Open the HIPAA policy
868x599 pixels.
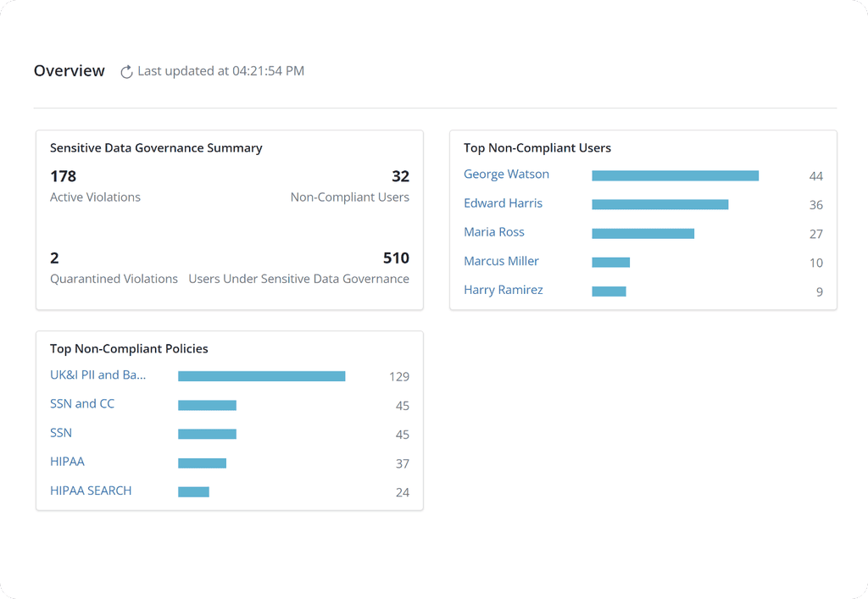(x=67, y=461)
